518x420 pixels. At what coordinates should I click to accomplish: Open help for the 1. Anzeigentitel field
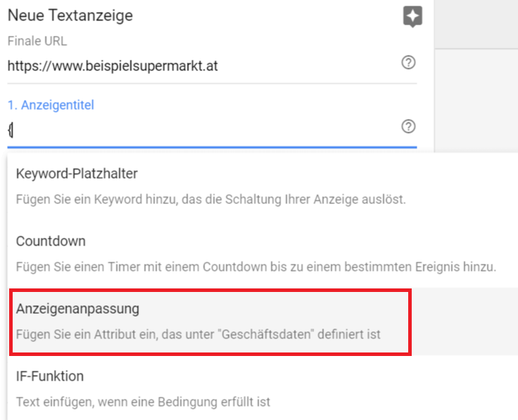(x=408, y=127)
